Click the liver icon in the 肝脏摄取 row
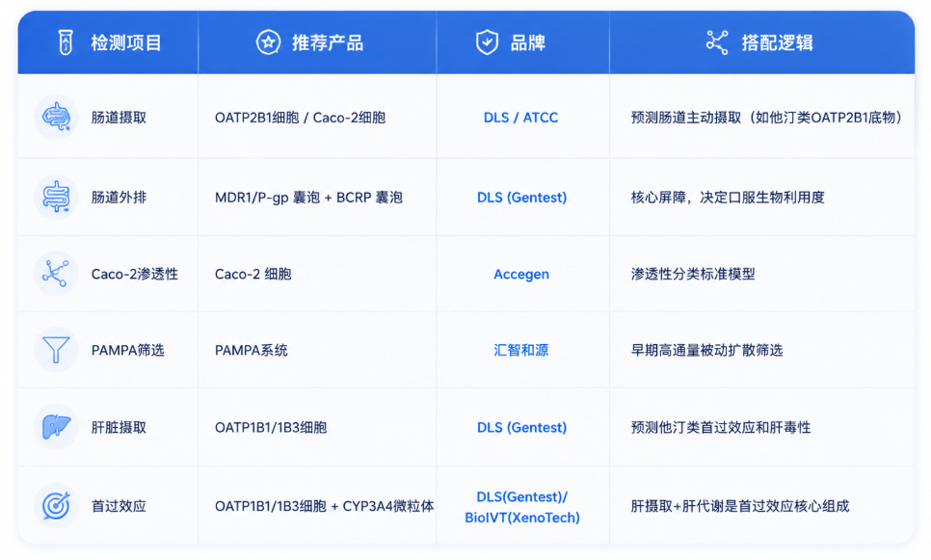 click(56, 426)
